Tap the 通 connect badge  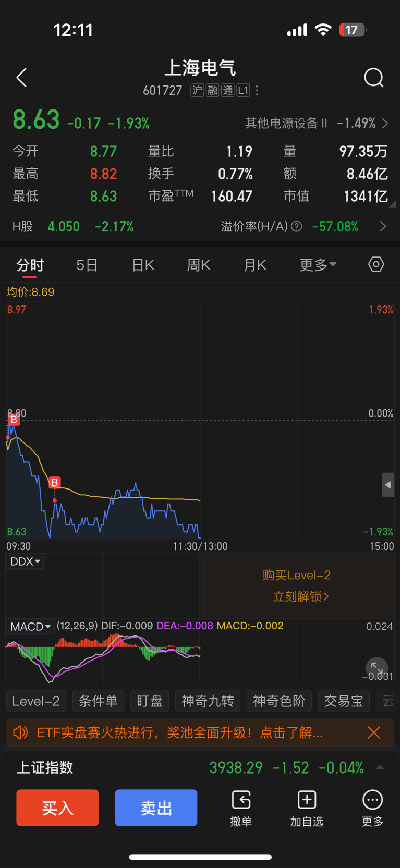(228, 91)
